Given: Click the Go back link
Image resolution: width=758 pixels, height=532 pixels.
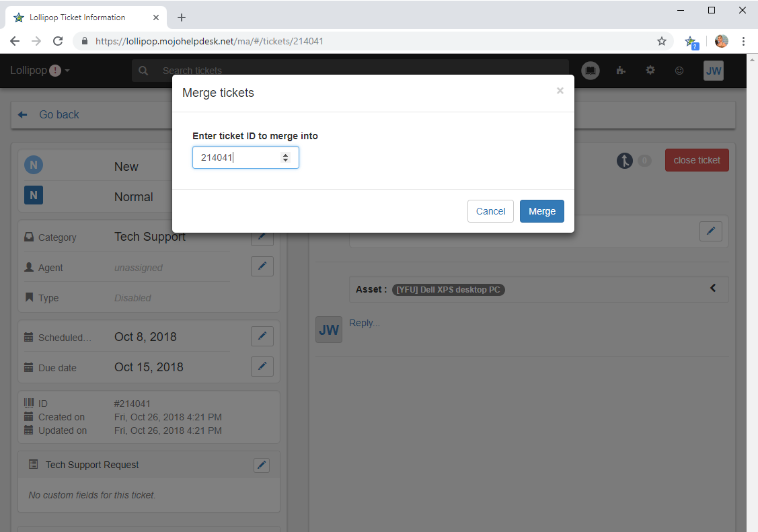Looking at the screenshot, I should 59,115.
